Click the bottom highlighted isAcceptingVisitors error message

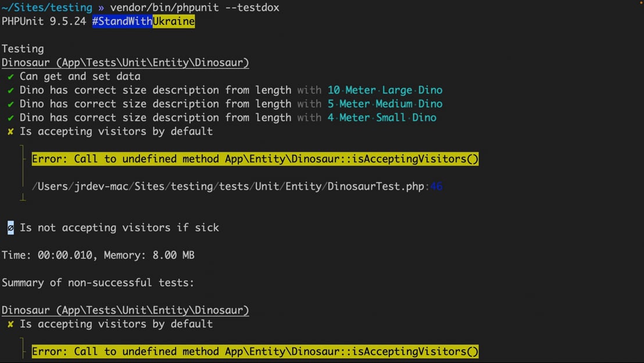tap(255, 351)
